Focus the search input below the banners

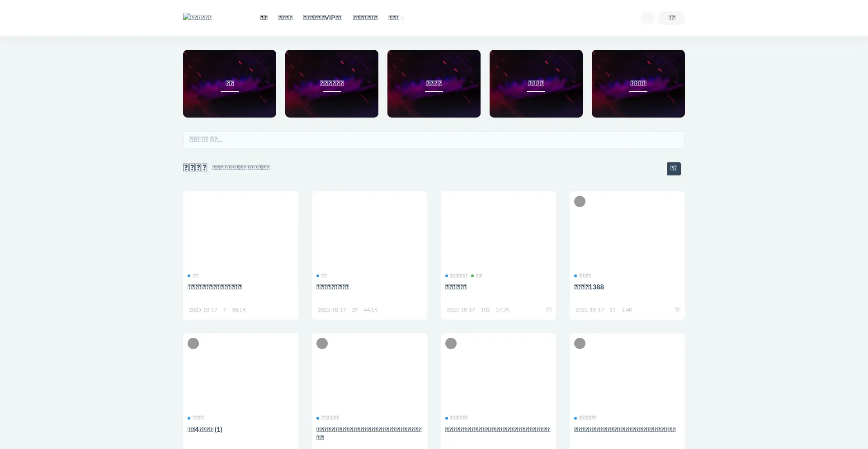pyautogui.click(x=434, y=140)
